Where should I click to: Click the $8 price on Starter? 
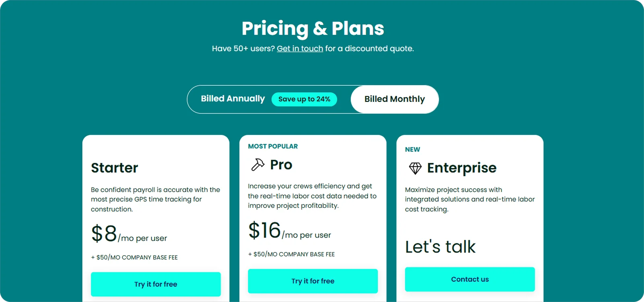coord(103,234)
